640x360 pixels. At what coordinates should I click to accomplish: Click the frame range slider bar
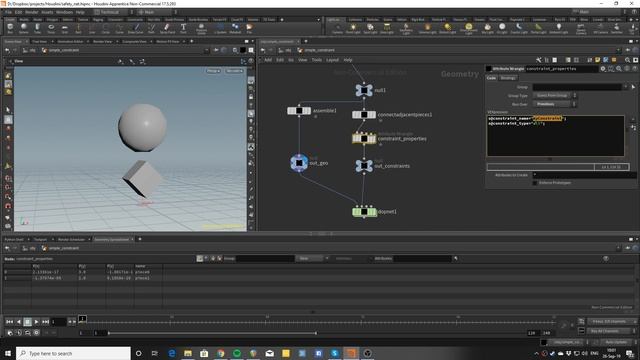pos(212,333)
